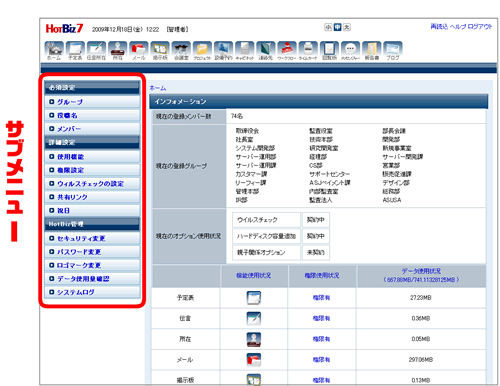Open the ホーム toolbar icon
This screenshot has height=386, width=500.
[54, 51]
